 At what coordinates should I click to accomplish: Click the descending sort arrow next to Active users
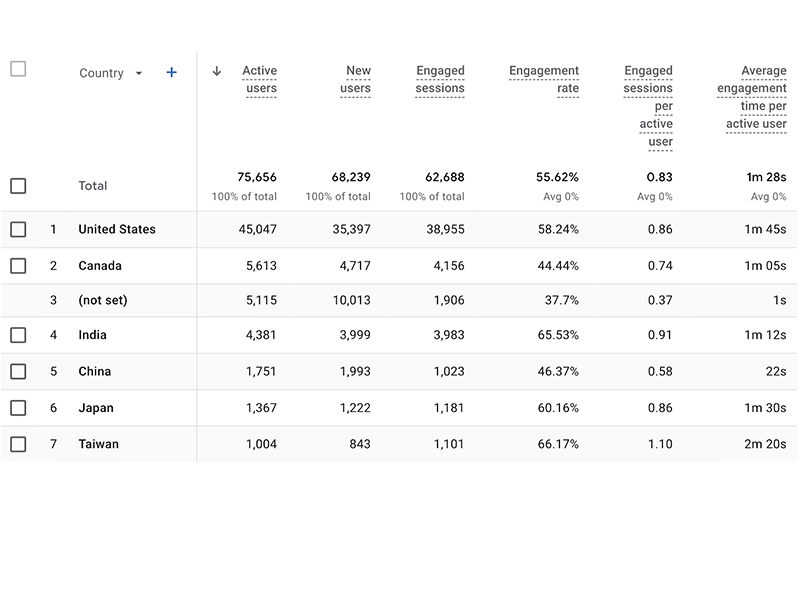[x=218, y=71]
